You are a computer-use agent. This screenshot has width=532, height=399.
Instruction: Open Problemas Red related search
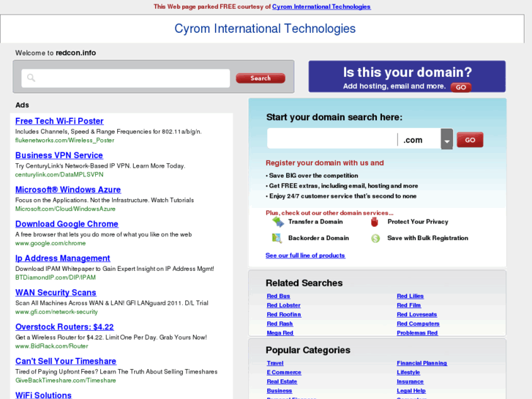pos(417,333)
